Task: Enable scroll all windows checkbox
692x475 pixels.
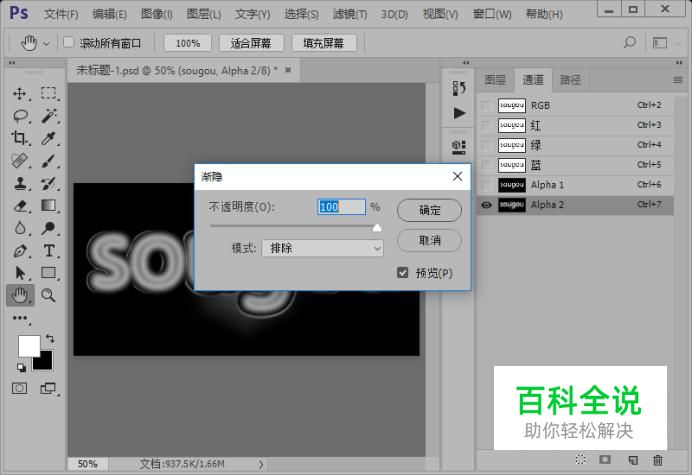Action: coord(68,42)
